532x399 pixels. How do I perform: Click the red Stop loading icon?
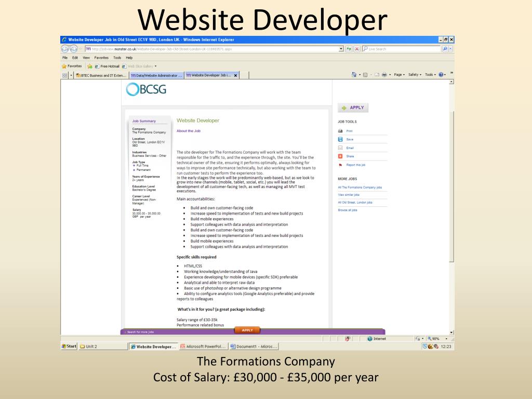[x=357, y=49]
